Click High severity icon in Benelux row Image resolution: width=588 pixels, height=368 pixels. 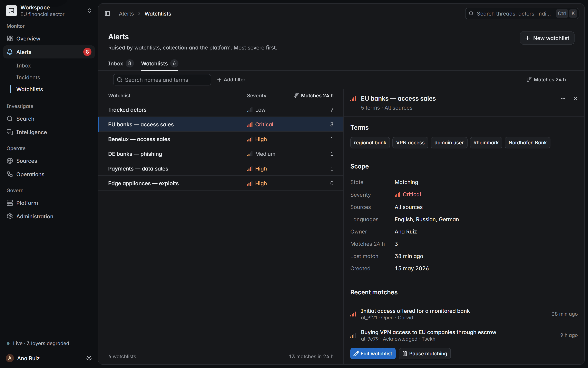(x=250, y=139)
